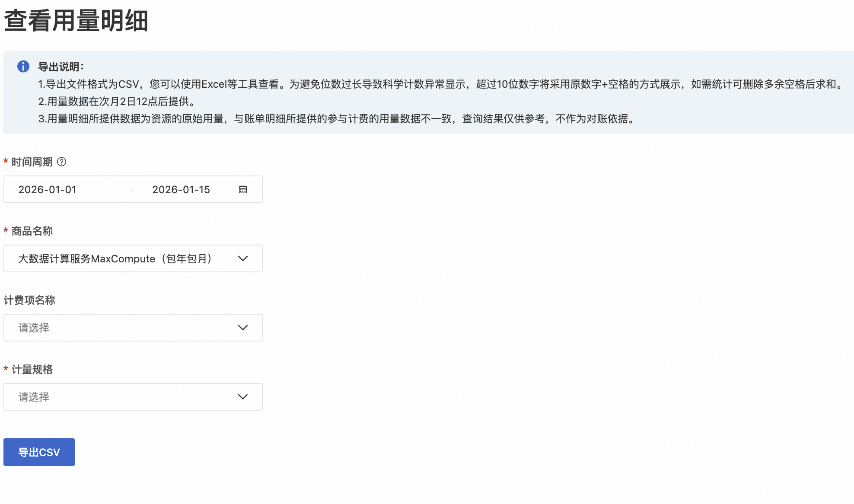
Task: Click the 计费项名称 field label
Action: (29, 300)
